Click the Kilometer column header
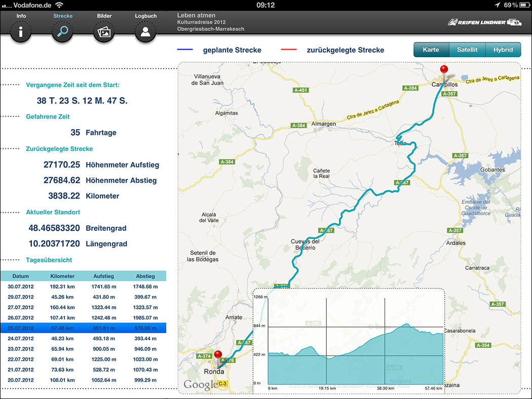 [x=62, y=276]
